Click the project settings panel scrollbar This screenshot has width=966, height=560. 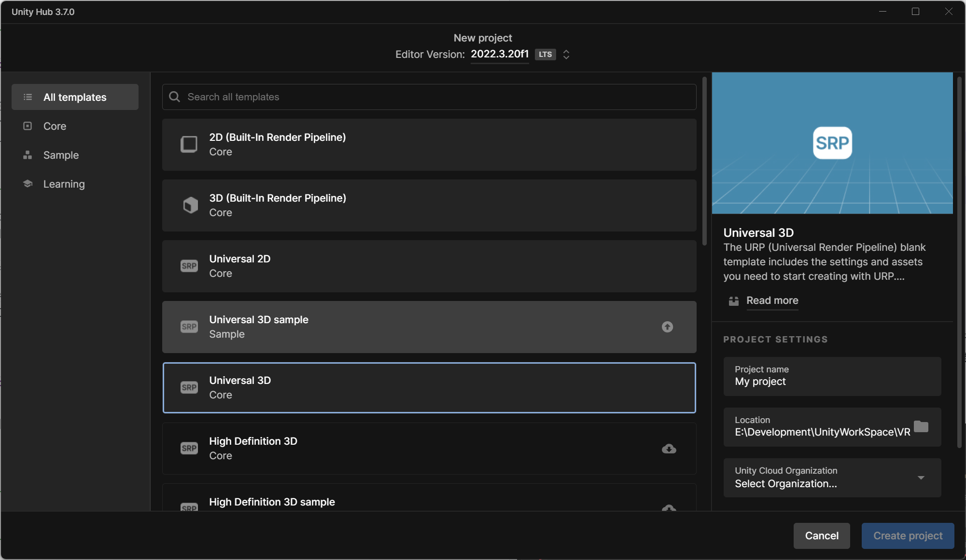point(959,262)
